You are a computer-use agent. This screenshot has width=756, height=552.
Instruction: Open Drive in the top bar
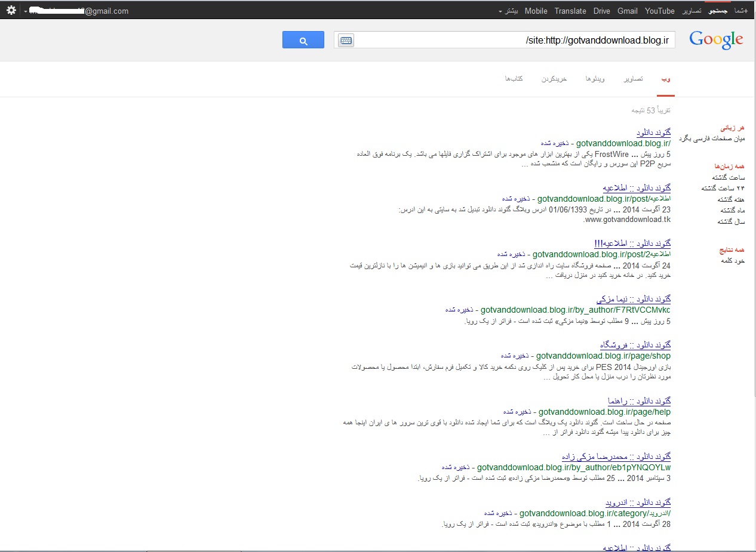click(x=602, y=11)
